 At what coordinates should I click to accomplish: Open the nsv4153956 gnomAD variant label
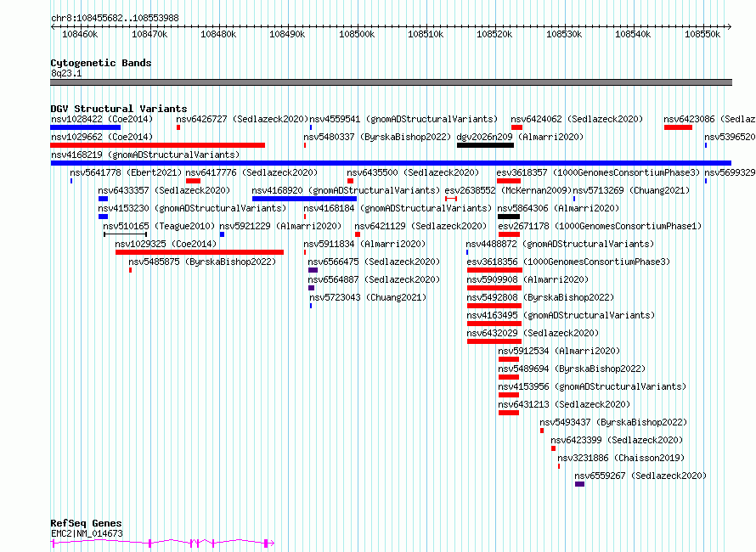(x=592, y=386)
